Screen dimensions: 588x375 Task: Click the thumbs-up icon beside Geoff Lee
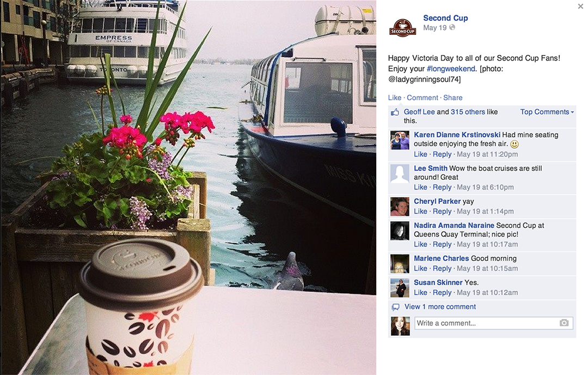(x=395, y=112)
